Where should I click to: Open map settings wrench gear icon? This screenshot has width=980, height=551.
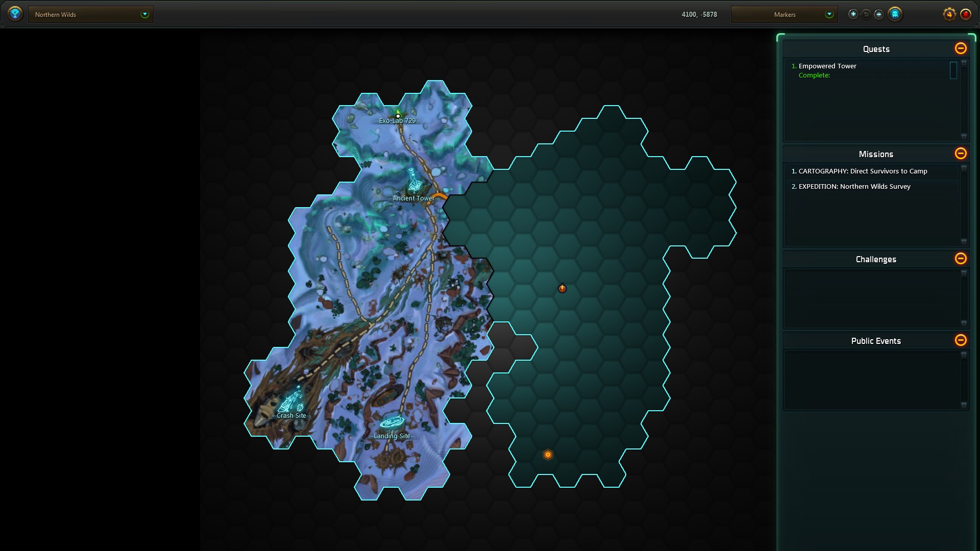[949, 14]
